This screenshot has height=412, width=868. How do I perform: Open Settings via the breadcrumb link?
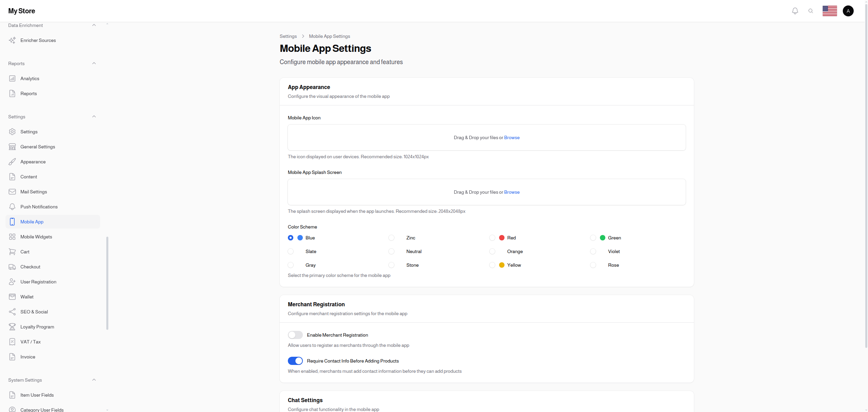pos(288,36)
